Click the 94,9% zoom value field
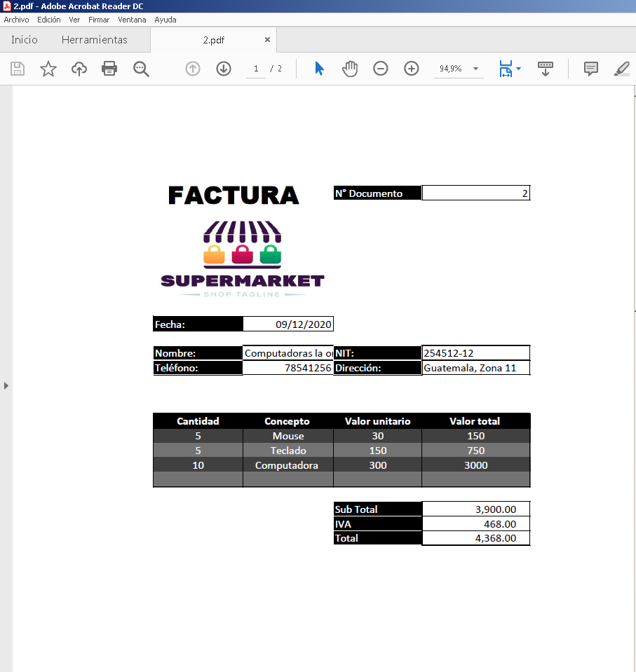 tap(450, 69)
